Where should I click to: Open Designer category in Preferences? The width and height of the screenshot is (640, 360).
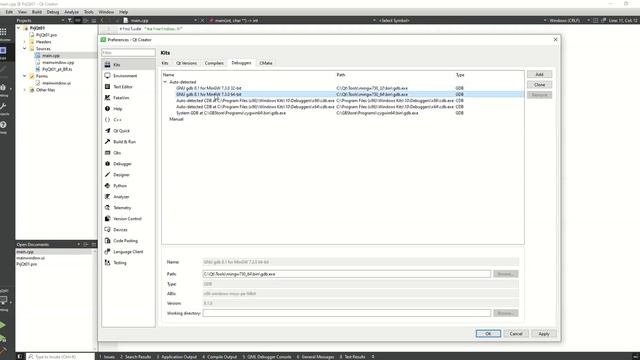pos(128,175)
